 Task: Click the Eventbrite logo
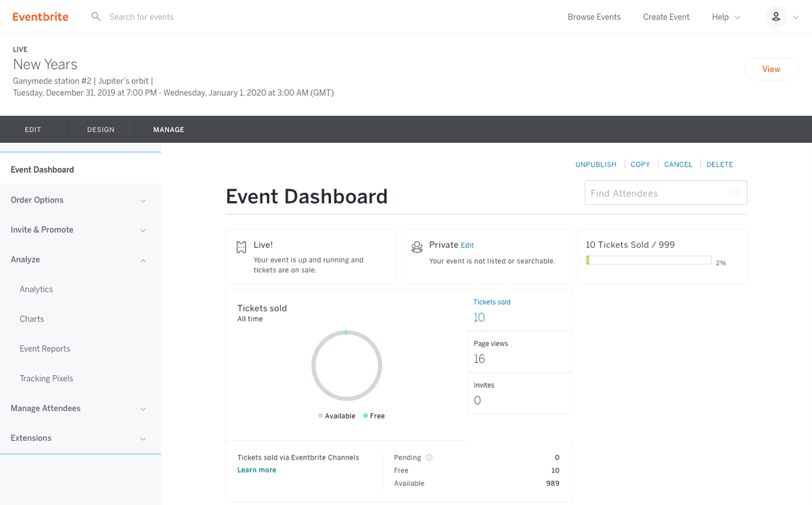coord(41,17)
